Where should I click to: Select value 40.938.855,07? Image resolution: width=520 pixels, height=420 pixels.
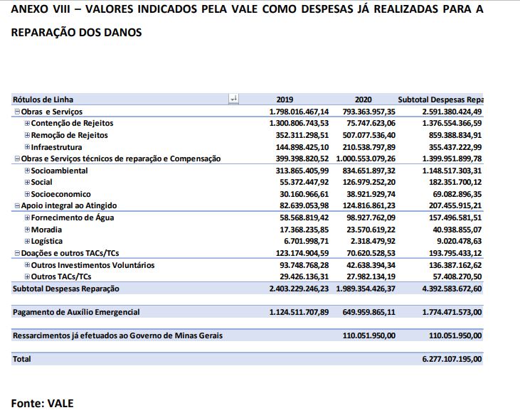coord(457,230)
